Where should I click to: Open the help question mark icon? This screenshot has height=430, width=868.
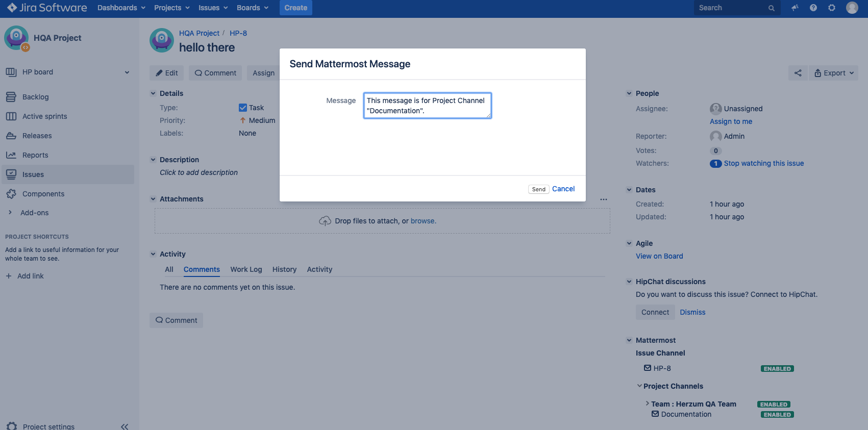(813, 8)
